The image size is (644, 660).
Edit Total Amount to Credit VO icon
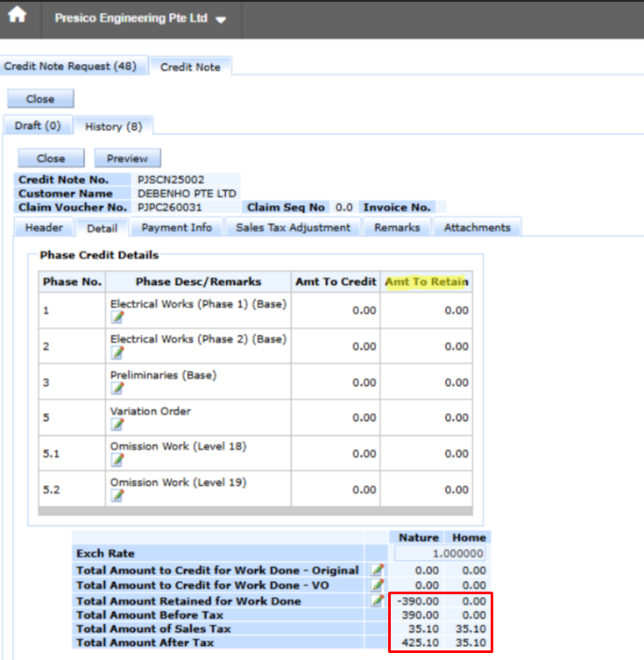378,585
